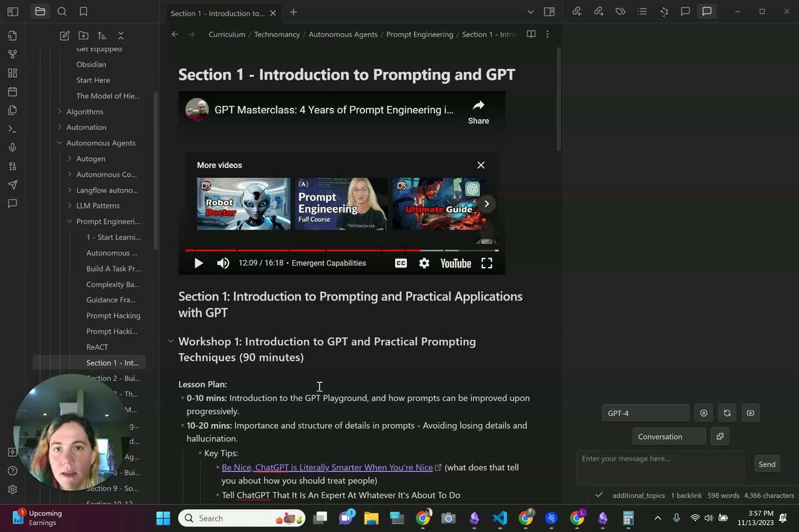
Task: Open the outline panel tab
Action: click(x=642, y=11)
